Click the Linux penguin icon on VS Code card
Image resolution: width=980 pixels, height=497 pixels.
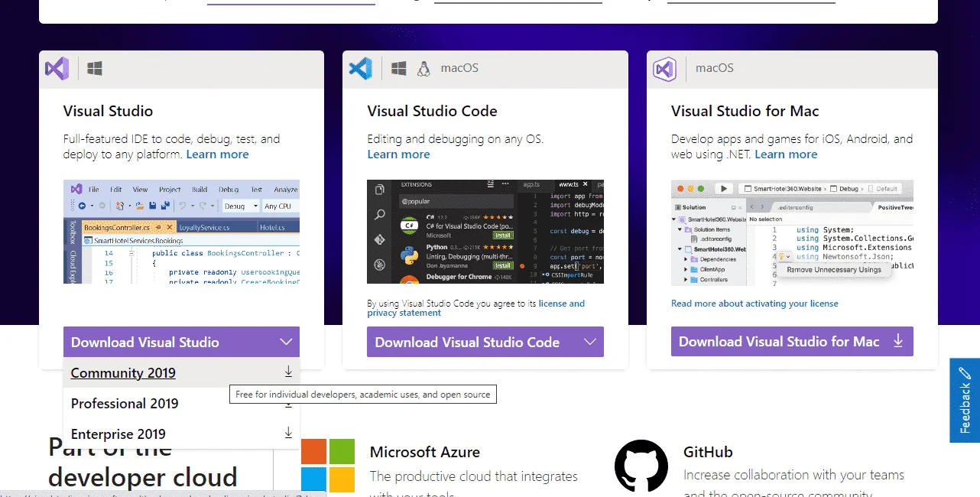pos(423,68)
